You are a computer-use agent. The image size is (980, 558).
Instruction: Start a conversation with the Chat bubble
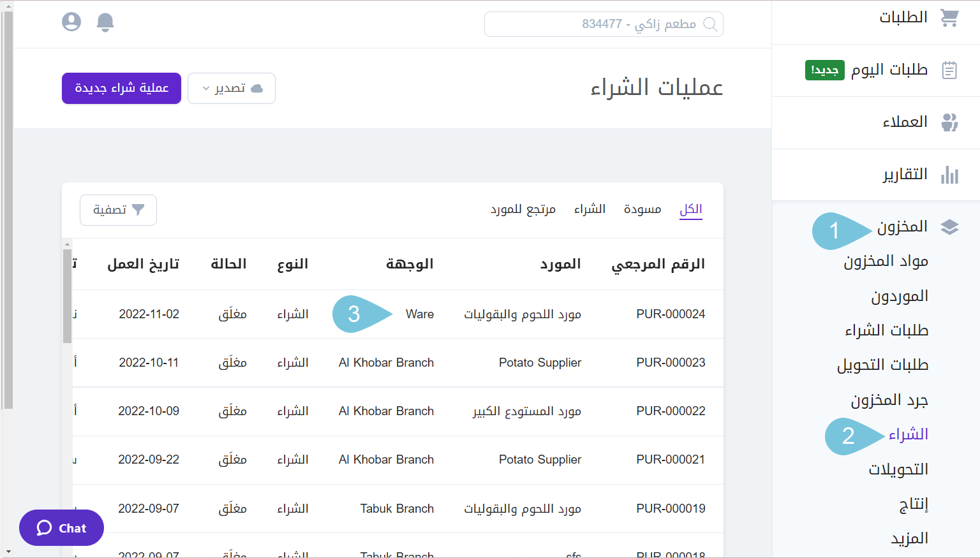click(61, 527)
